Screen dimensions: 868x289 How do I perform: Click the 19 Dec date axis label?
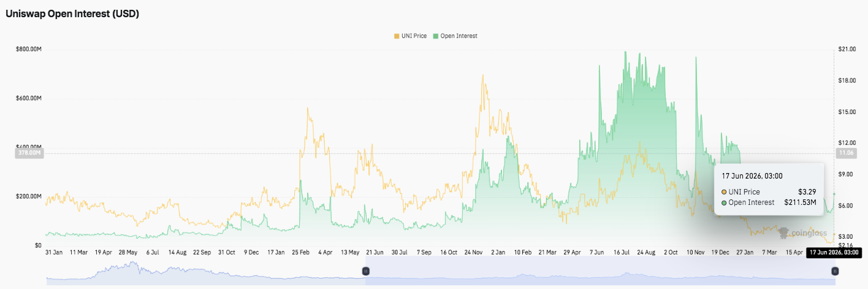pos(720,252)
